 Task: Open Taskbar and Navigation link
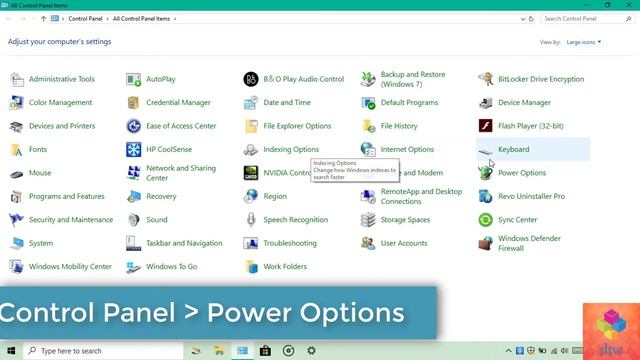(x=184, y=243)
